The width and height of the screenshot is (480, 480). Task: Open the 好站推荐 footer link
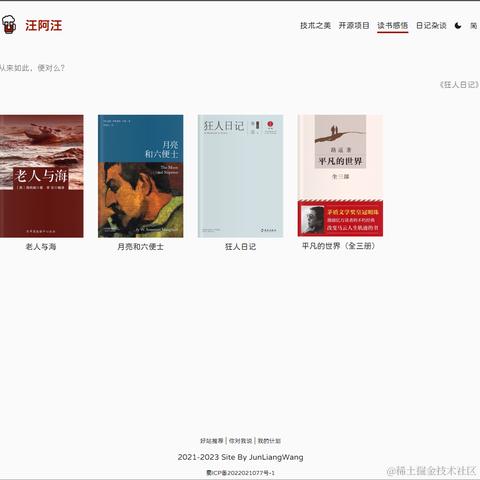[212, 441]
